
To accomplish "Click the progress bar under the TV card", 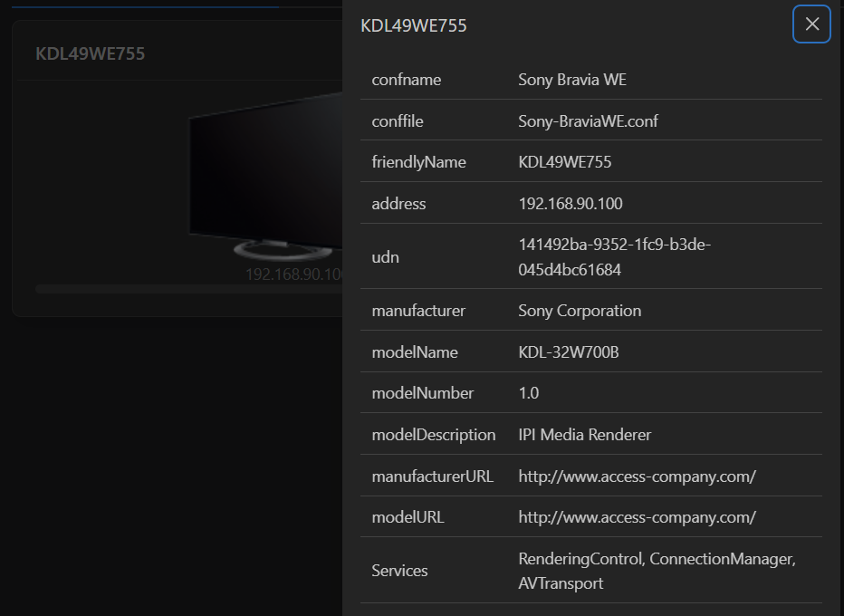I will (x=189, y=290).
